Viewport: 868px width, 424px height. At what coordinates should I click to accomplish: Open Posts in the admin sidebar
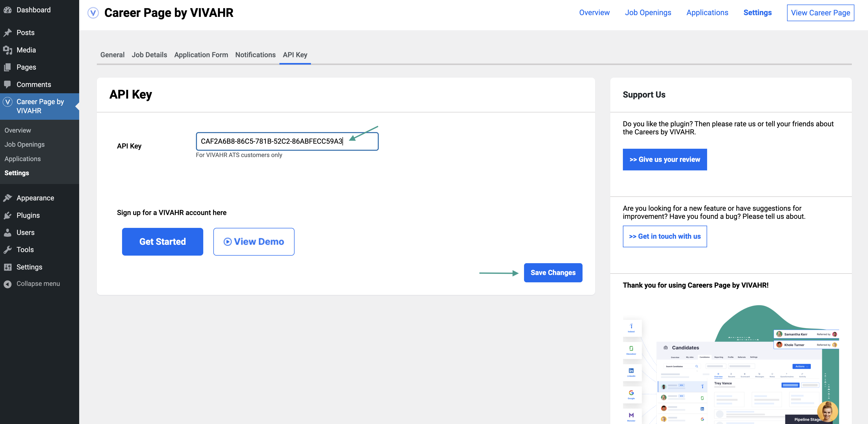tap(26, 33)
